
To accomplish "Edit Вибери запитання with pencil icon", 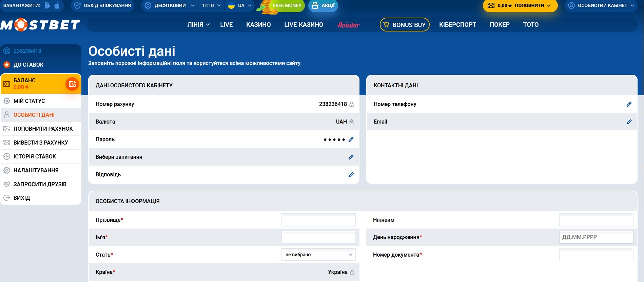I will 351,157.
